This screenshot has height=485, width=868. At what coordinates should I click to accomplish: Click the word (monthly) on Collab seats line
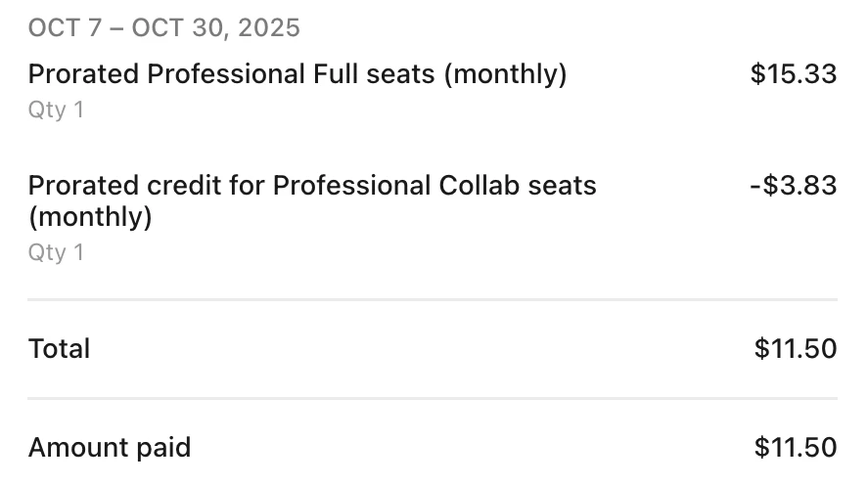(x=90, y=217)
